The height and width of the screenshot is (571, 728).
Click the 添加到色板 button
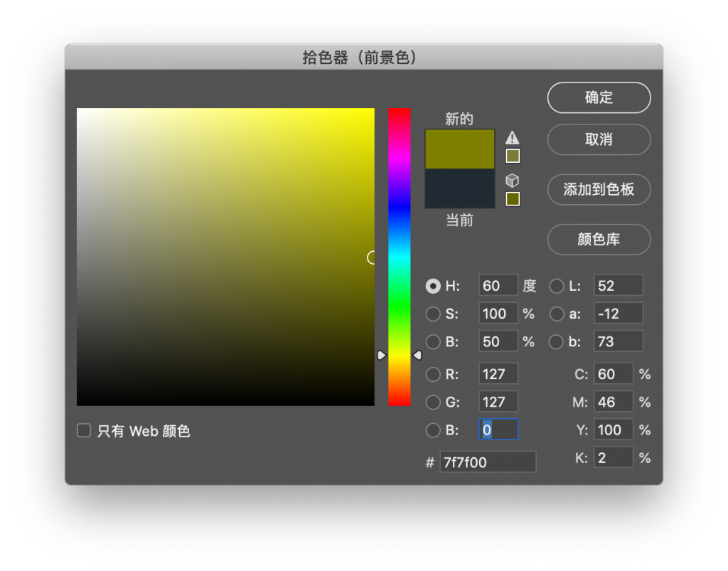pos(599,190)
